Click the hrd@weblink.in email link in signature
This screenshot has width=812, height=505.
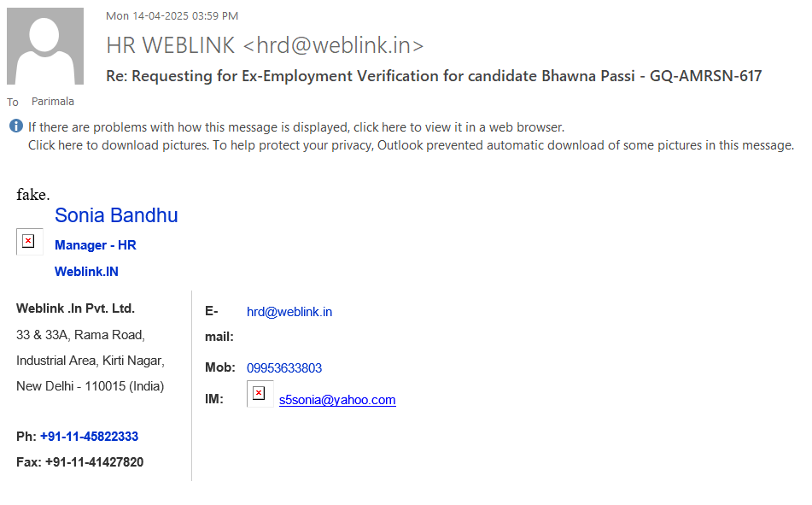coord(289,312)
